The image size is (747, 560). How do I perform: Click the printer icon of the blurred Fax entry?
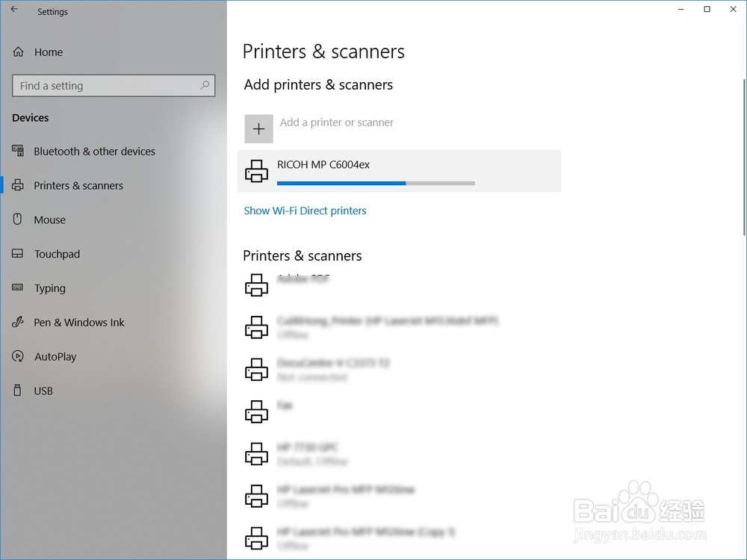pyautogui.click(x=256, y=411)
